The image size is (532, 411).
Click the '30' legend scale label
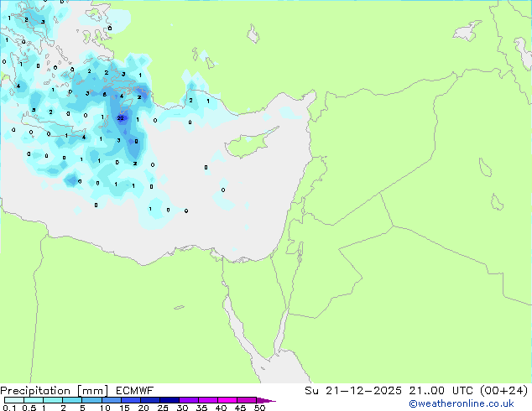click(x=182, y=408)
